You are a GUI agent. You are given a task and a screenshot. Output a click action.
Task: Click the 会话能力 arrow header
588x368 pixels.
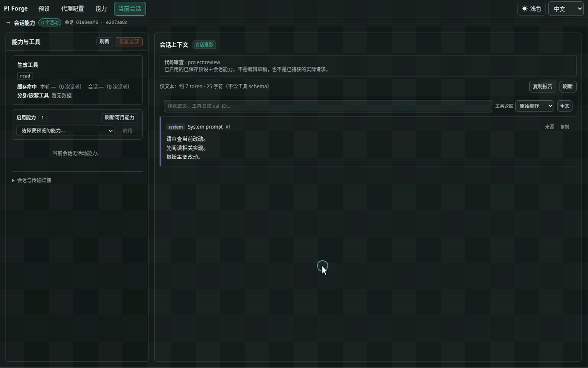tap(21, 23)
